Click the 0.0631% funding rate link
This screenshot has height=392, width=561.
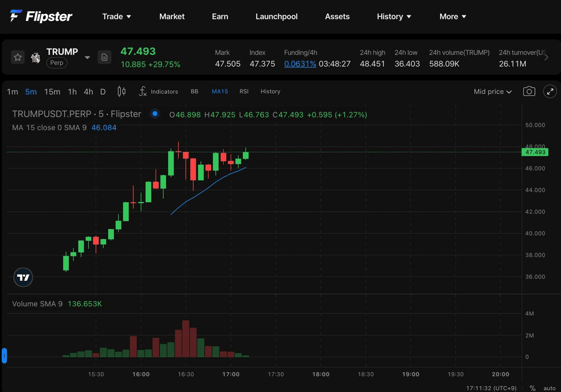click(x=300, y=64)
